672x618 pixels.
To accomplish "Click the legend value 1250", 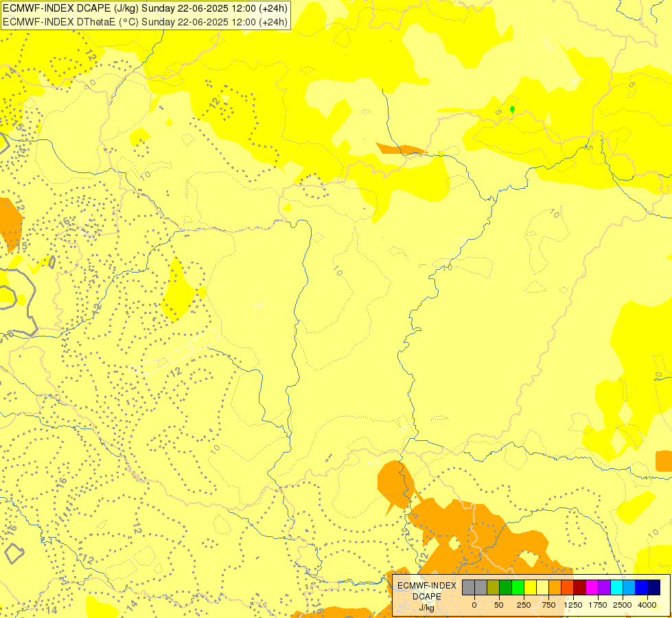I will (x=573, y=605).
